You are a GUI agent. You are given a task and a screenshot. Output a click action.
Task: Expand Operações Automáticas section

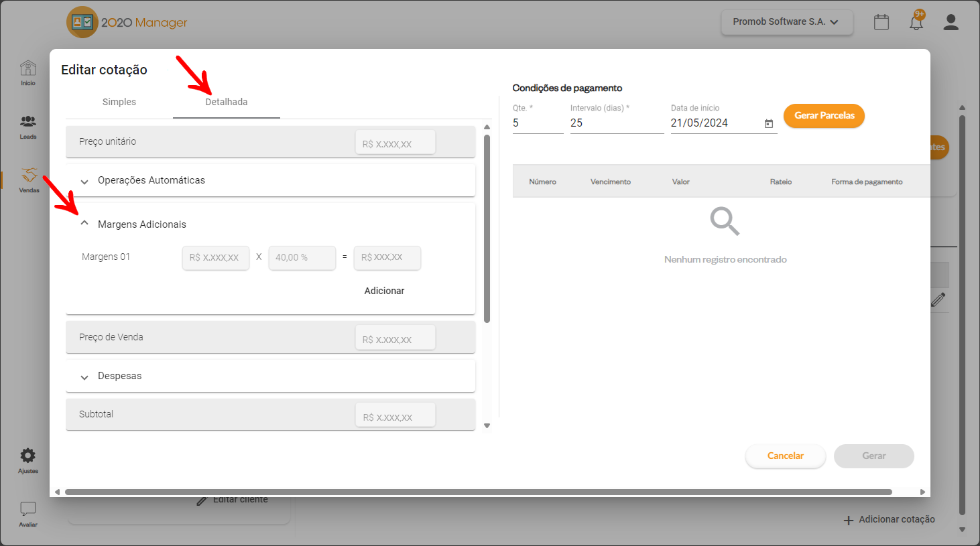[84, 181]
